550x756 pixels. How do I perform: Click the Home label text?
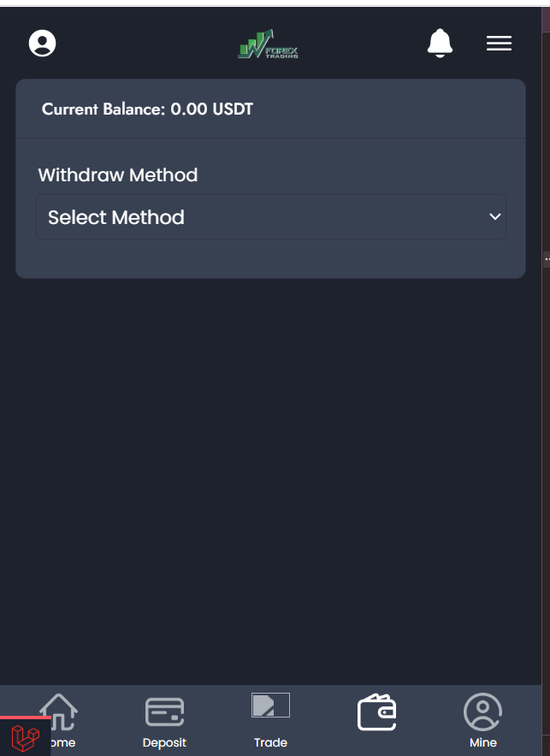(x=63, y=742)
